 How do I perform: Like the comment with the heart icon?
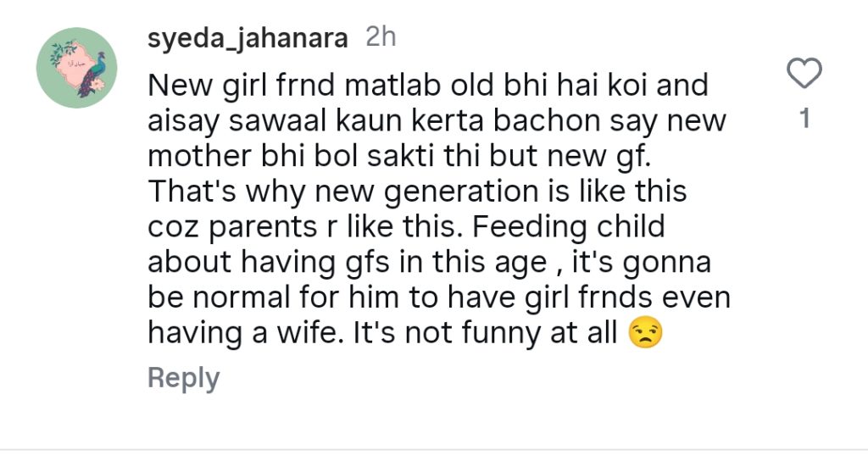click(804, 75)
